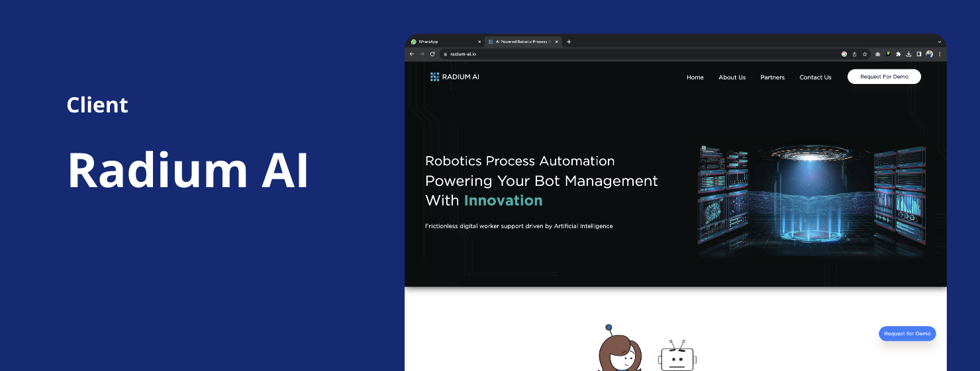Viewport: 980px width, 371px height.
Task: Open a new tab with the plus button
Action: [x=569, y=42]
